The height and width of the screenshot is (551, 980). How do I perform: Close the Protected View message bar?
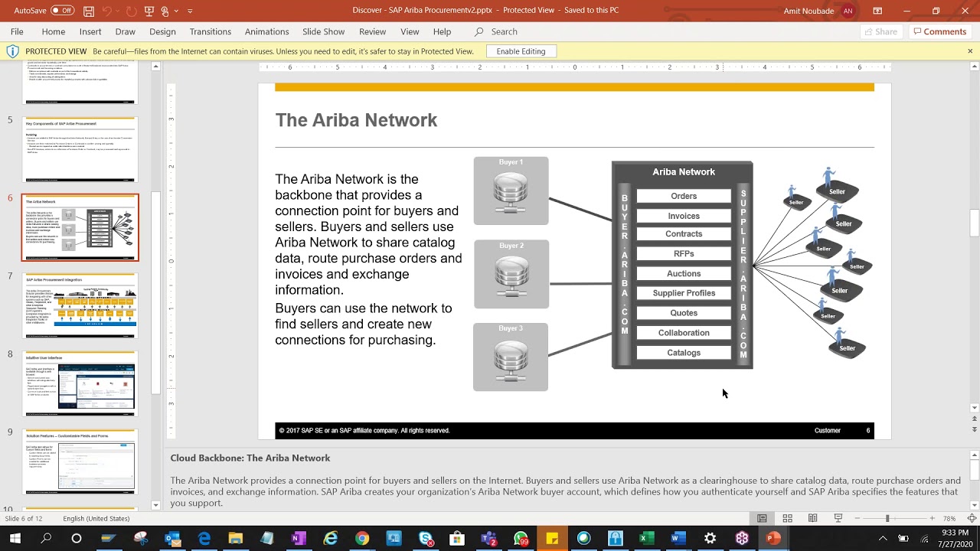970,51
